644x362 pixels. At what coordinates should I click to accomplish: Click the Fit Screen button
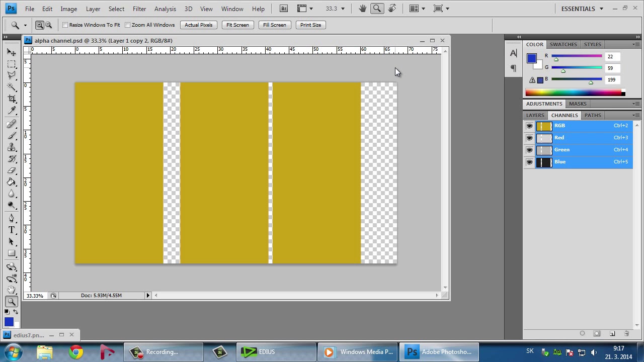(x=237, y=25)
